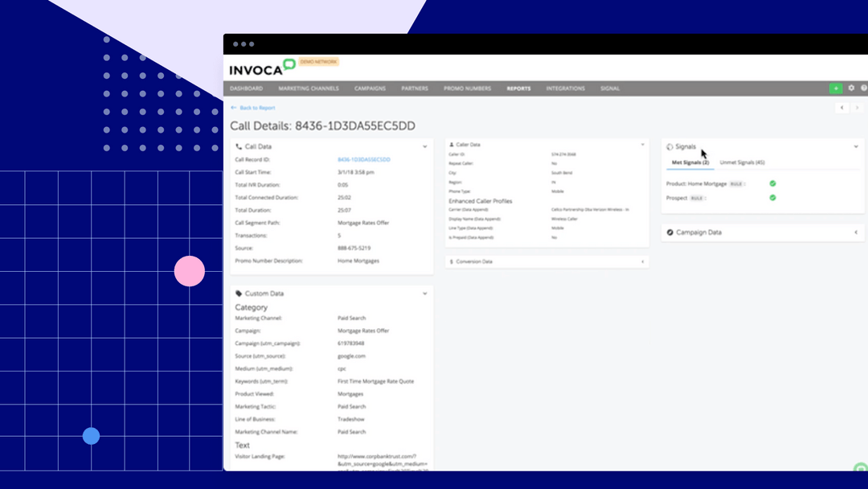
Task: Open settings via the gear icon
Action: (x=852, y=88)
